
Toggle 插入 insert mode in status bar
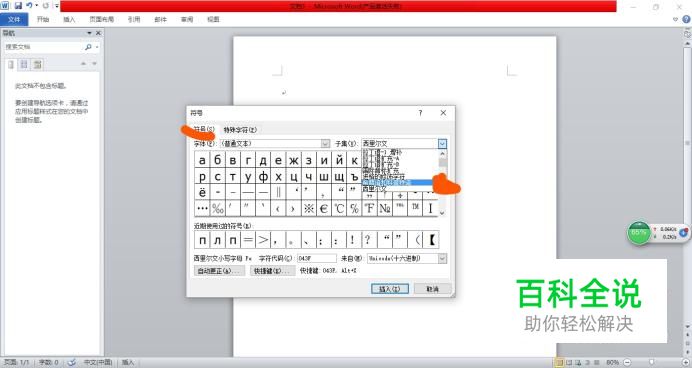point(128,362)
